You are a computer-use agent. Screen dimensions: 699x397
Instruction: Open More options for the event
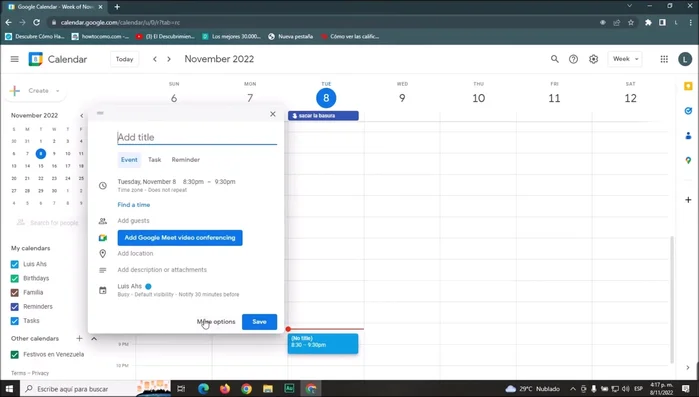216,322
